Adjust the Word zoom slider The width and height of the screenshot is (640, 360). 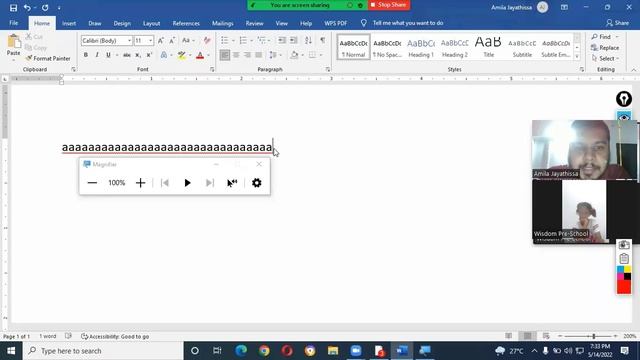pyautogui.click(x=593, y=336)
